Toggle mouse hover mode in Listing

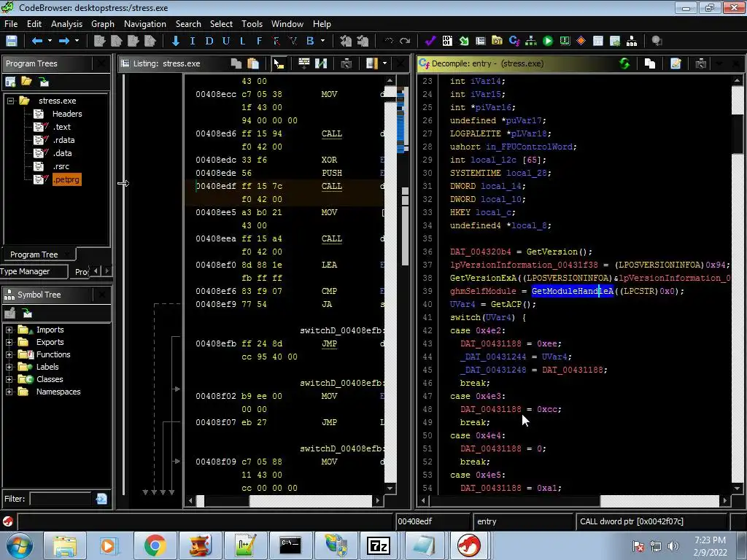[279, 63]
